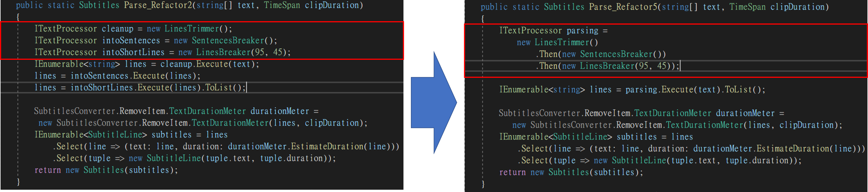Click the intoSentences variable declaration
The height and width of the screenshot is (192, 868).
coord(131,41)
